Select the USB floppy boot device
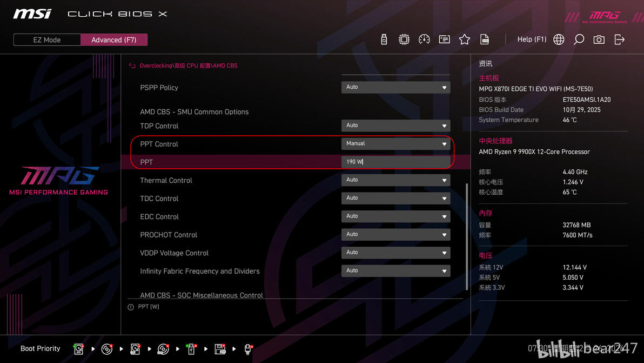Image resolution: width=644 pixels, height=363 pixels. (x=220, y=349)
